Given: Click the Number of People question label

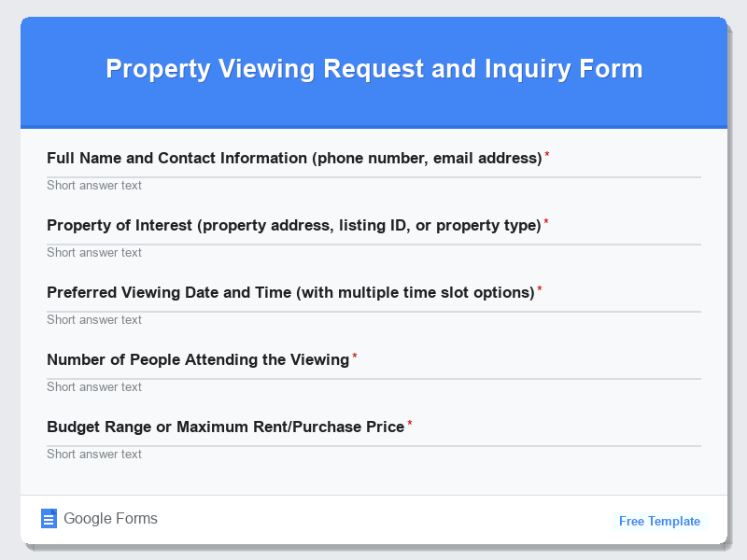Looking at the screenshot, I should click(x=201, y=359).
